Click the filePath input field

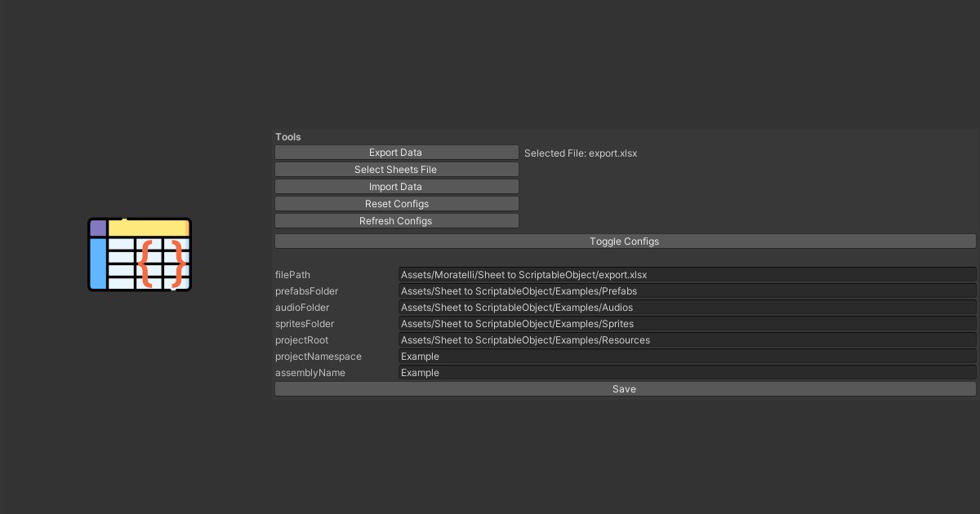[686, 275]
